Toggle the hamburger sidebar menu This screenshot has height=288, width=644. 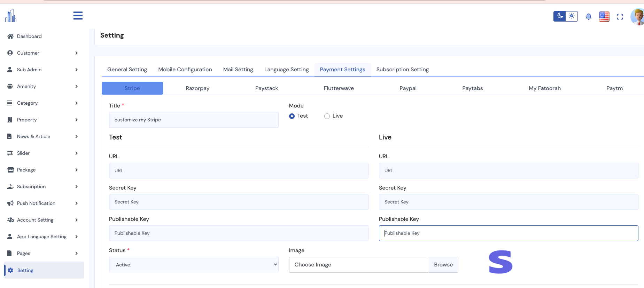point(78,16)
